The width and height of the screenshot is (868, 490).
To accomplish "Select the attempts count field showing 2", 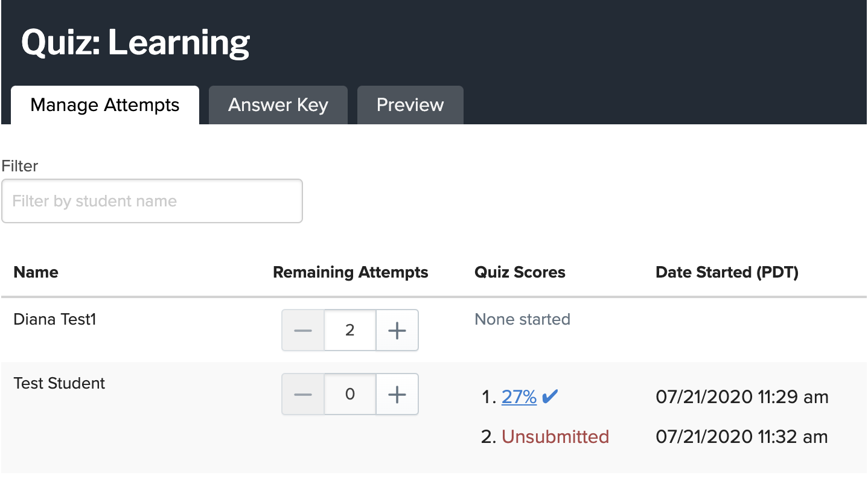I will click(349, 329).
